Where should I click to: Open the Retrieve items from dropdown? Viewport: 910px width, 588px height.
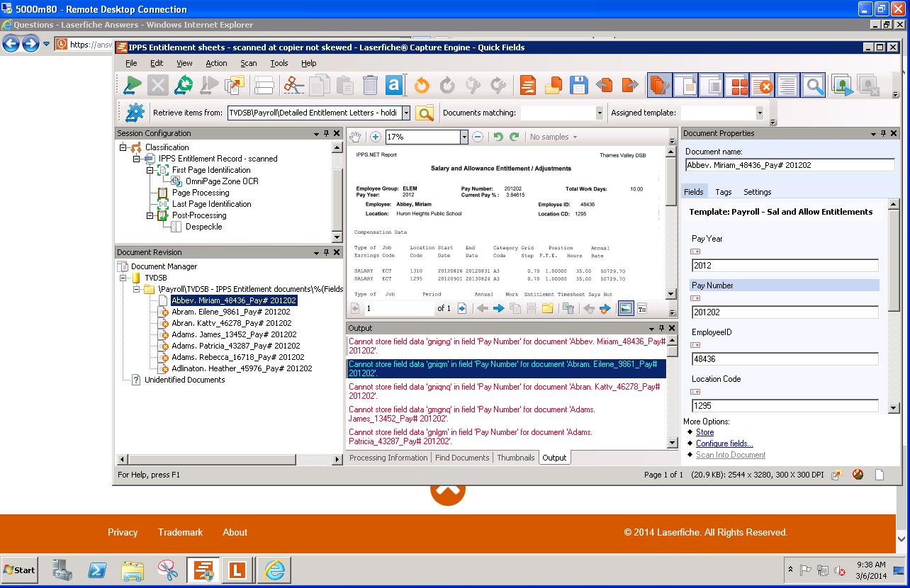[406, 113]
